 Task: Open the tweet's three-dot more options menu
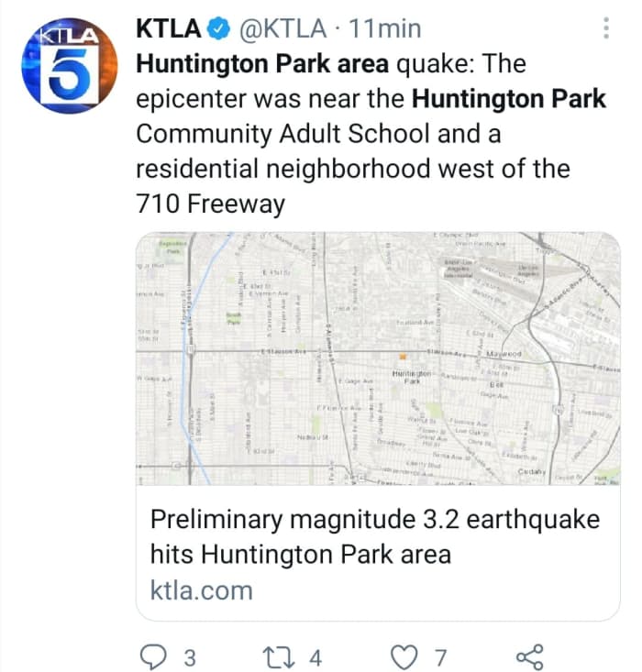(x=605, y=29)
